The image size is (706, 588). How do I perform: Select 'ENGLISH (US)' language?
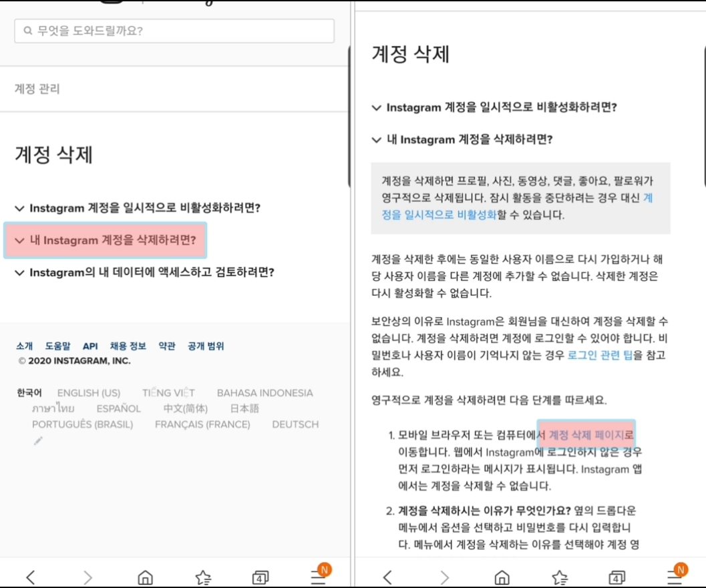tap(89, 392)
